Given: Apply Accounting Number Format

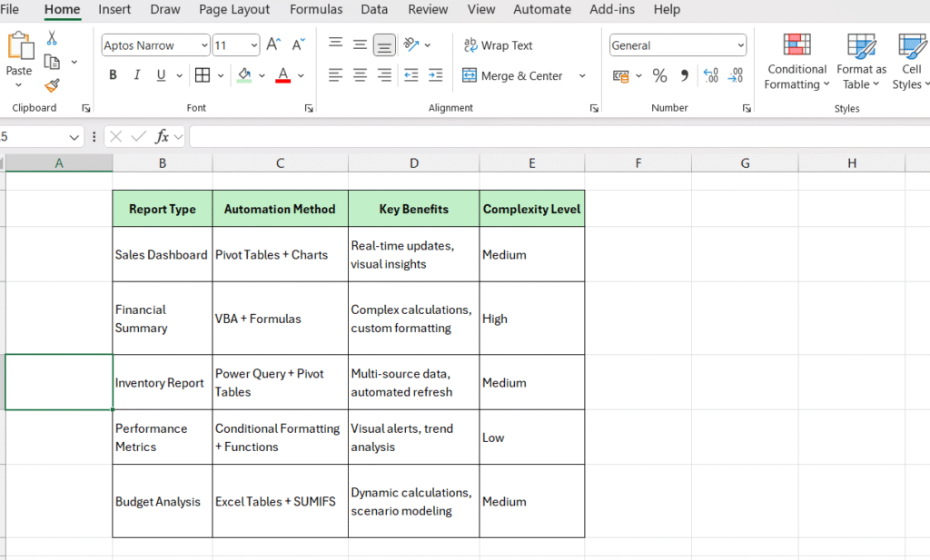Looking at the screenshot, I should tap(621, 76).
